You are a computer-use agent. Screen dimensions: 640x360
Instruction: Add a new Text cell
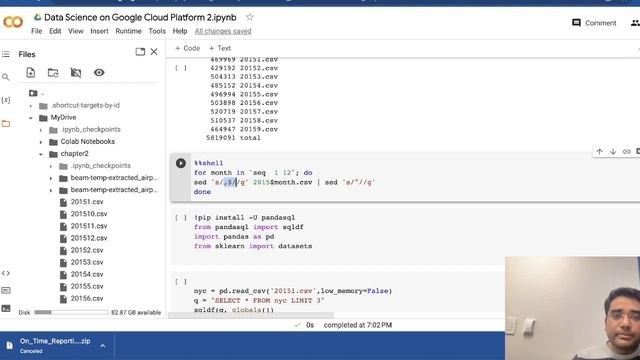coord(220,48)
